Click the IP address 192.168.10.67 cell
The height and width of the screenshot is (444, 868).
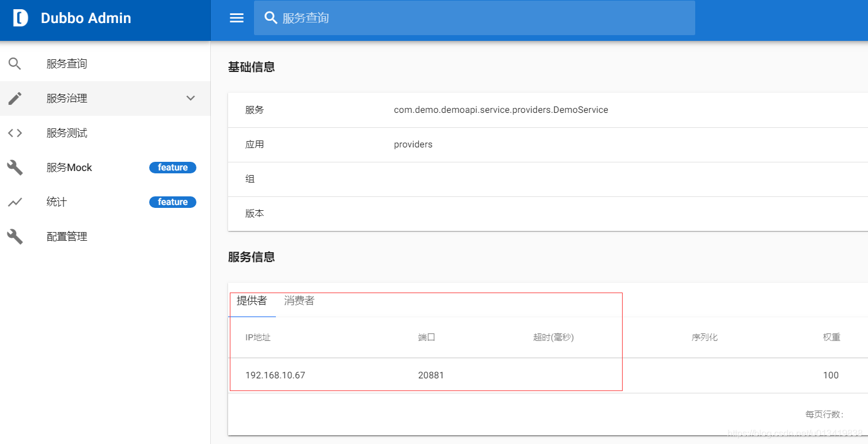pyautogui.click(x=275, y=375)
